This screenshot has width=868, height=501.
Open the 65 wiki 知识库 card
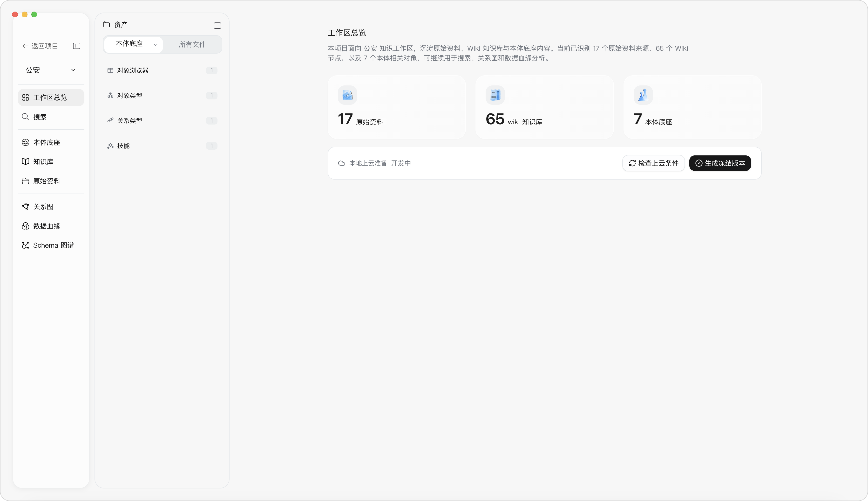tap(544, 107)
